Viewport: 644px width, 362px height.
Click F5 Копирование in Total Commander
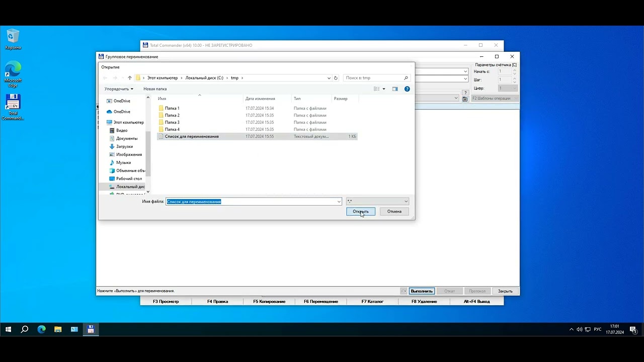click(x=269, y=302)
